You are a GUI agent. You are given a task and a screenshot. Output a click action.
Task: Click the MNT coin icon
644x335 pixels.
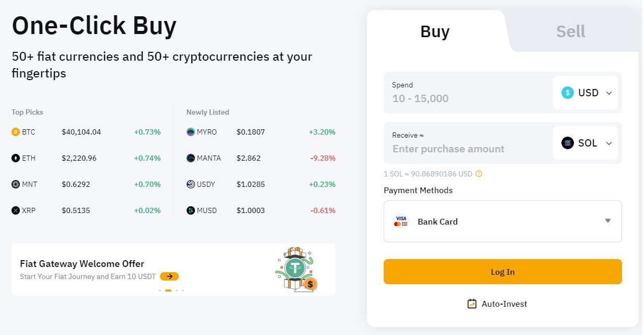[16, 184]
